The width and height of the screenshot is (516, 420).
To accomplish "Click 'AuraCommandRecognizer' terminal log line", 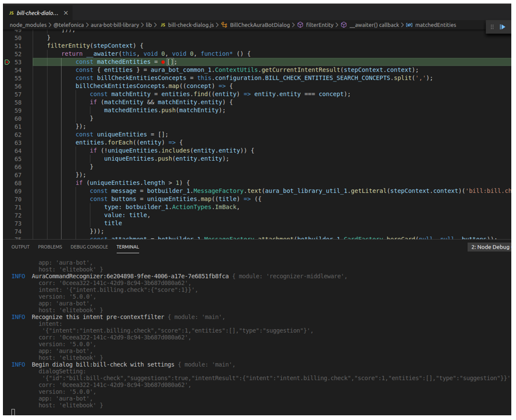I will coord(130,276).
